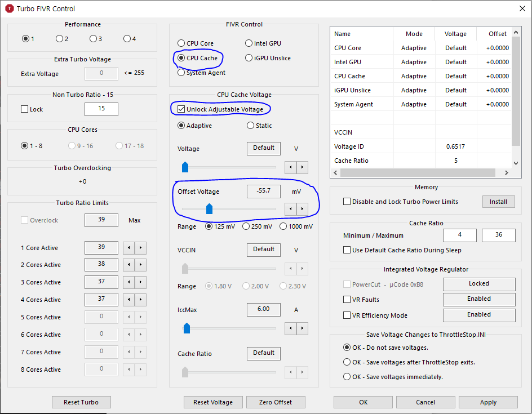
Task: Switch voltage mode to Static
Action: pos(260,126)
